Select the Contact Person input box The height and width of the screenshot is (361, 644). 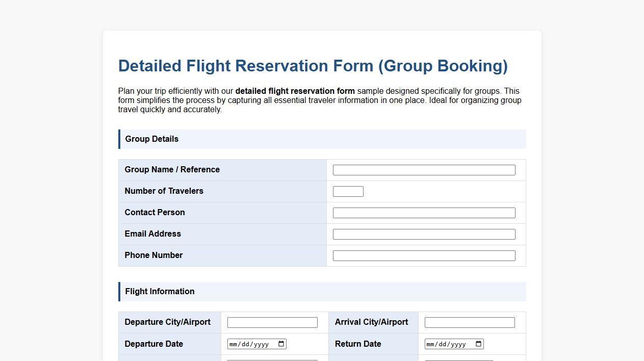(x=423, y=212)
